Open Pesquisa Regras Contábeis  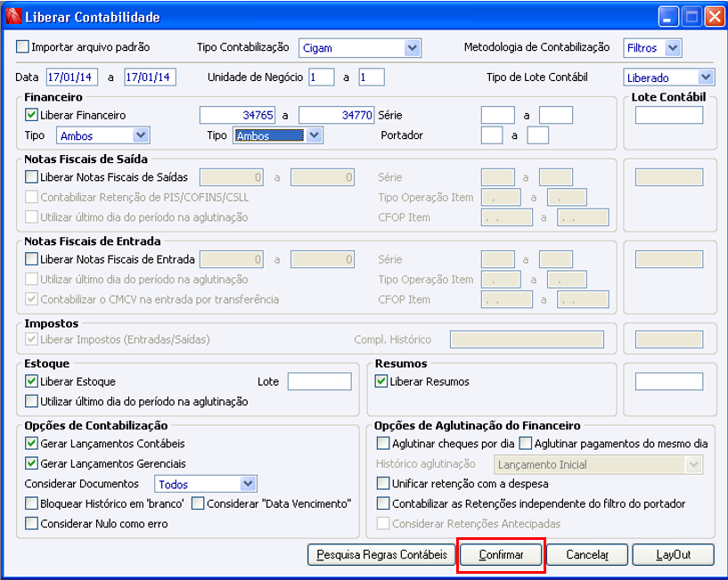(x=381, y=554)
